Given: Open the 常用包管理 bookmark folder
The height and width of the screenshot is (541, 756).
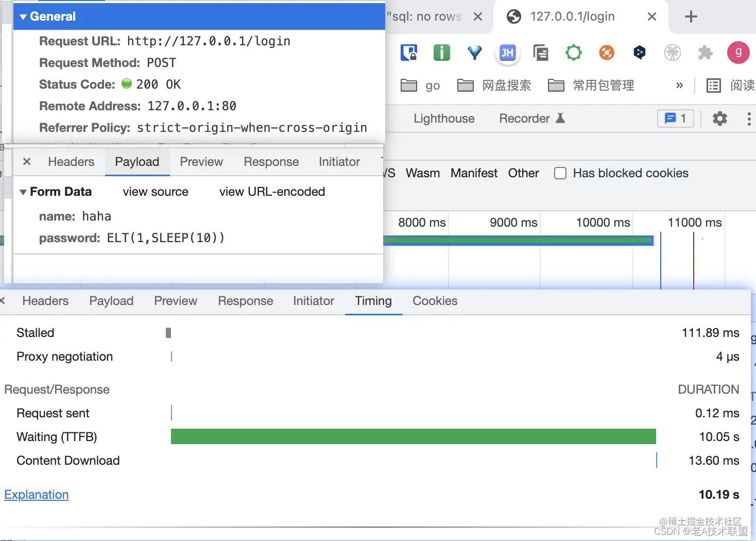Looking at the screenshot, I should 591,86.
